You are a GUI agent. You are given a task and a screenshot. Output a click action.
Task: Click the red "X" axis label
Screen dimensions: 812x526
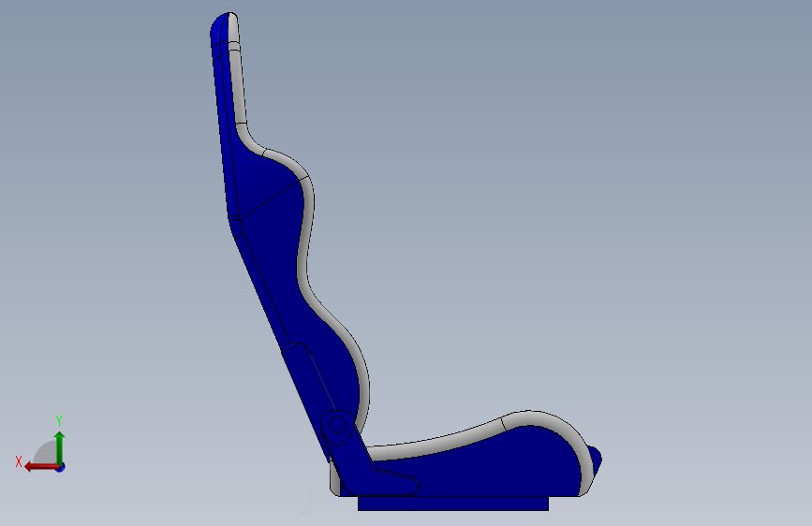tap(19, 461)
